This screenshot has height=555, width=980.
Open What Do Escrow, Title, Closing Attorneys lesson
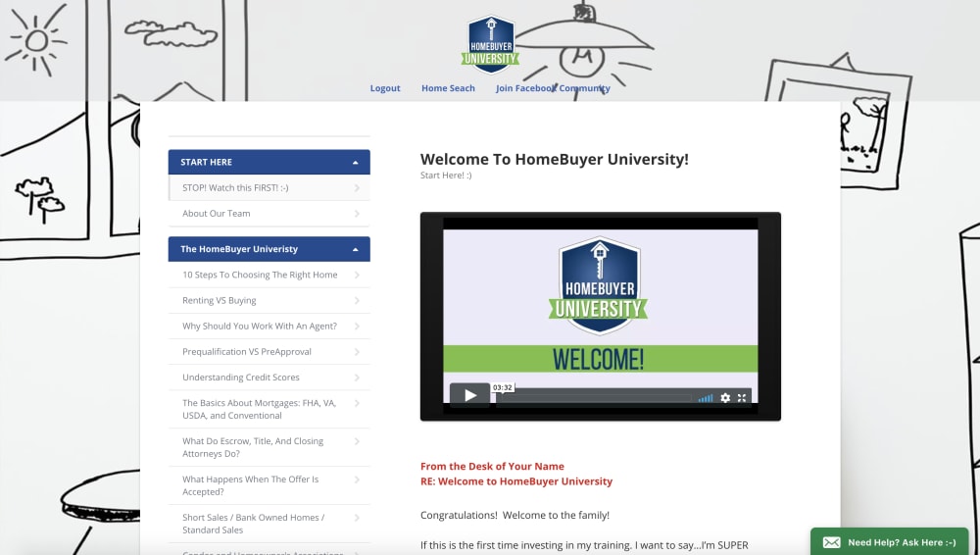[269, 447]
